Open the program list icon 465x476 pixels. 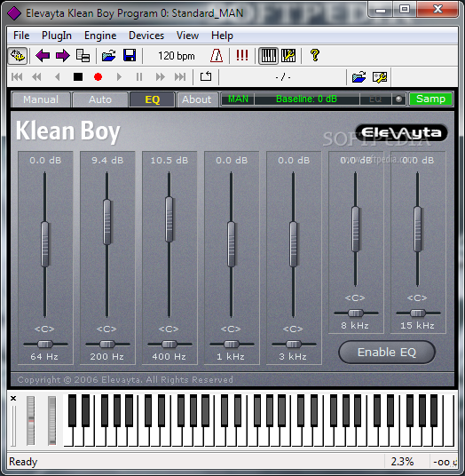click(x=83, y=56)
